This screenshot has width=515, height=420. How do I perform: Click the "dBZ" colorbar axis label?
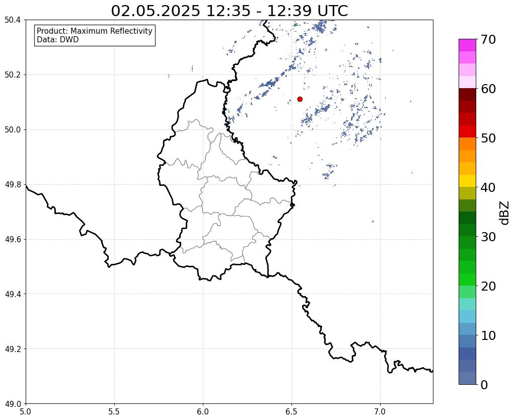click(x=505, y=213)
